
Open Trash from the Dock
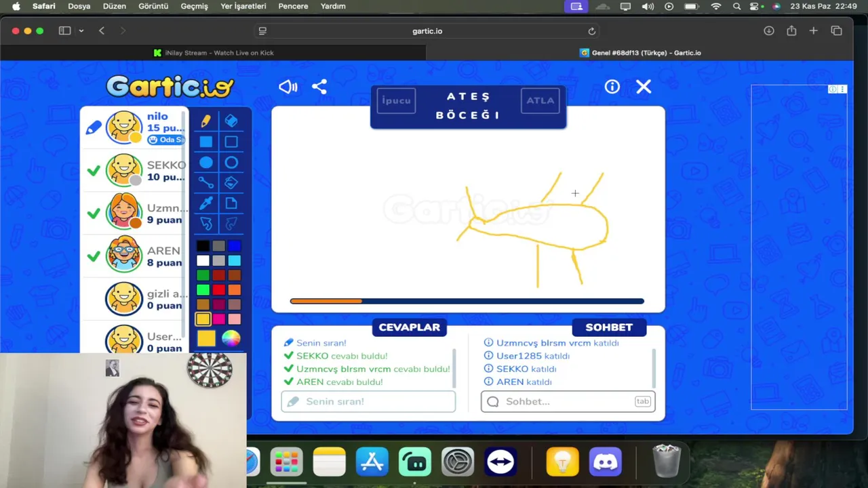point(666,461)
